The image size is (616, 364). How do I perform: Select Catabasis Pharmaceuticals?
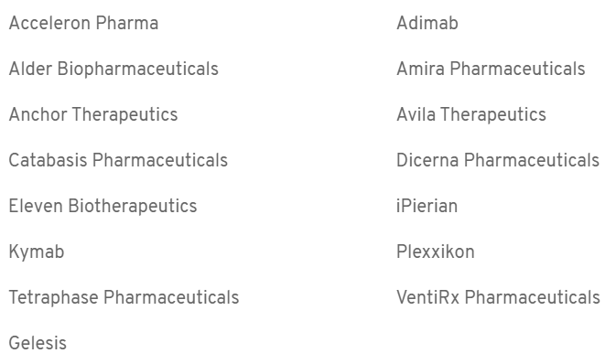click(x=118, y=160)
